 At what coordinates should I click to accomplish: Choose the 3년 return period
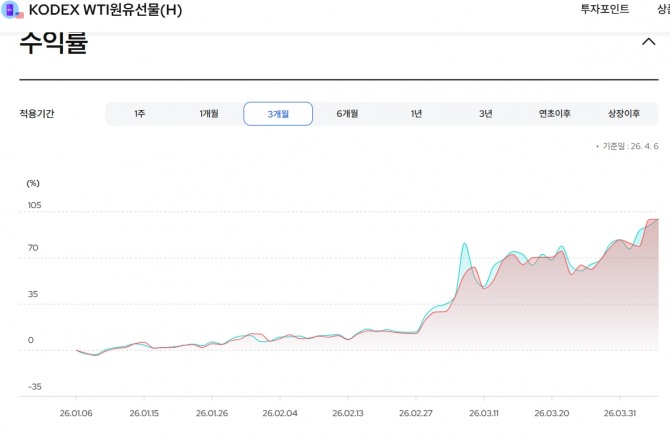pos(485,114)
